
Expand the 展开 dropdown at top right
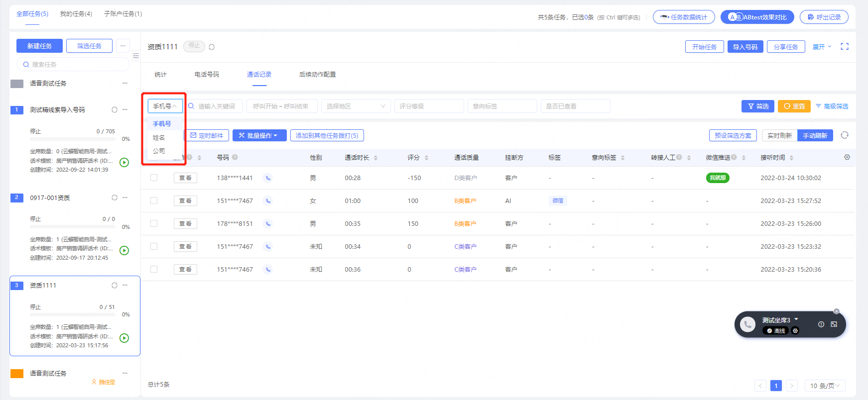point(822,47)
